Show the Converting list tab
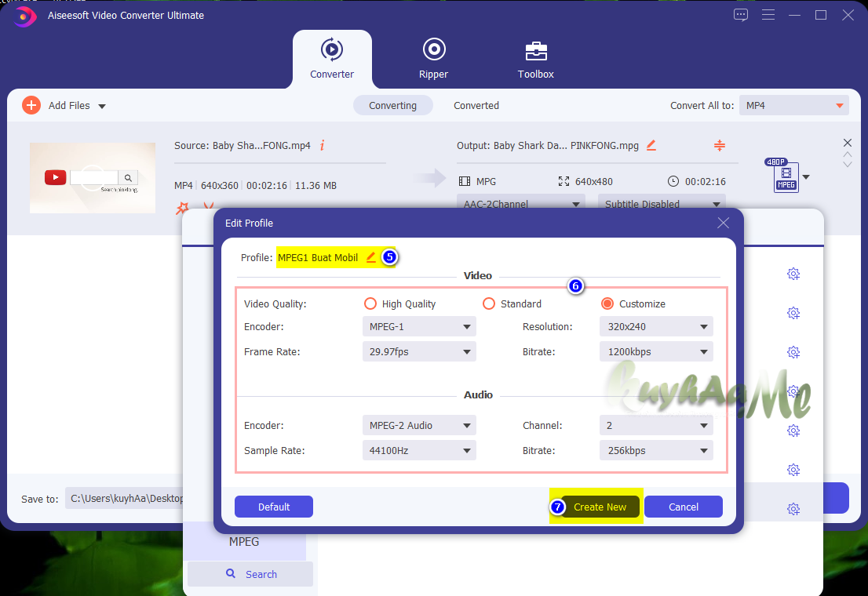 [x=392, y=105]
